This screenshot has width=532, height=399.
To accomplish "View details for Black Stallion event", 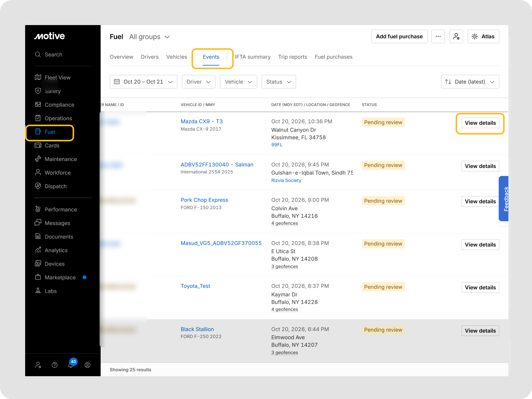I will click(480, 331).
